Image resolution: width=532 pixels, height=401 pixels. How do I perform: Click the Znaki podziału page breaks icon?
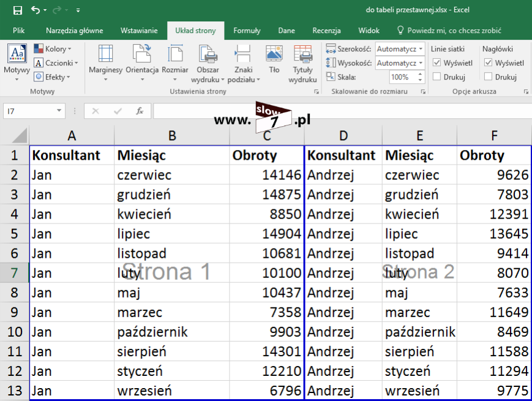(243, 54)
